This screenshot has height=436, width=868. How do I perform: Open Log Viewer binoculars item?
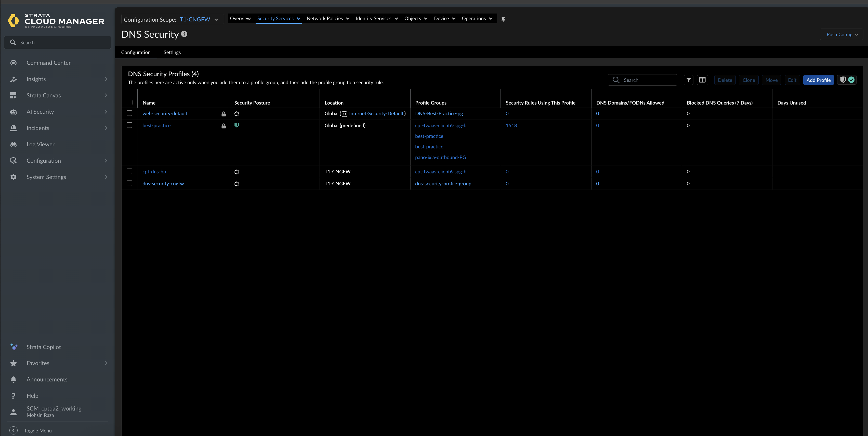[x=41, y=144]
